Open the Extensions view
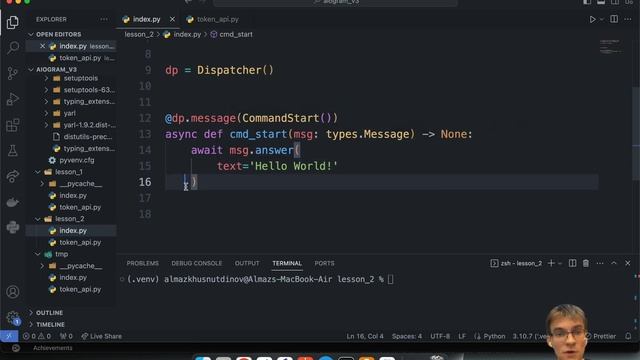Screen dimensions: 640x360 [13, 125]
